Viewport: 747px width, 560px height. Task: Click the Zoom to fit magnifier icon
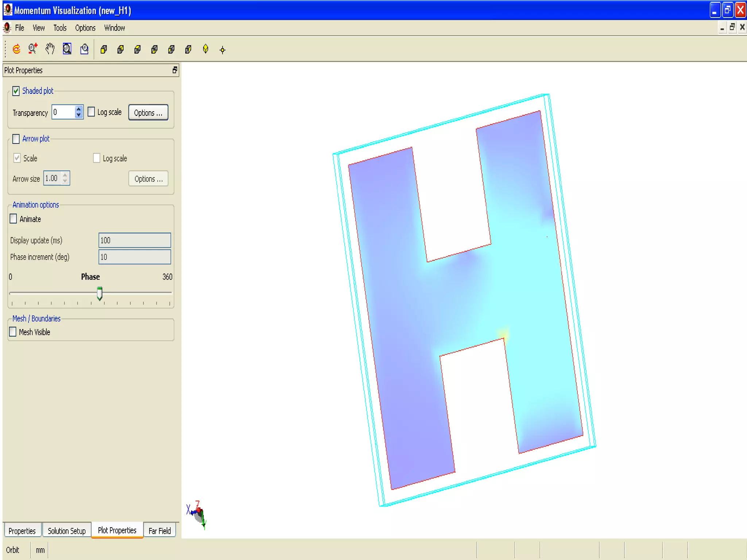click(x=67, y=49)
